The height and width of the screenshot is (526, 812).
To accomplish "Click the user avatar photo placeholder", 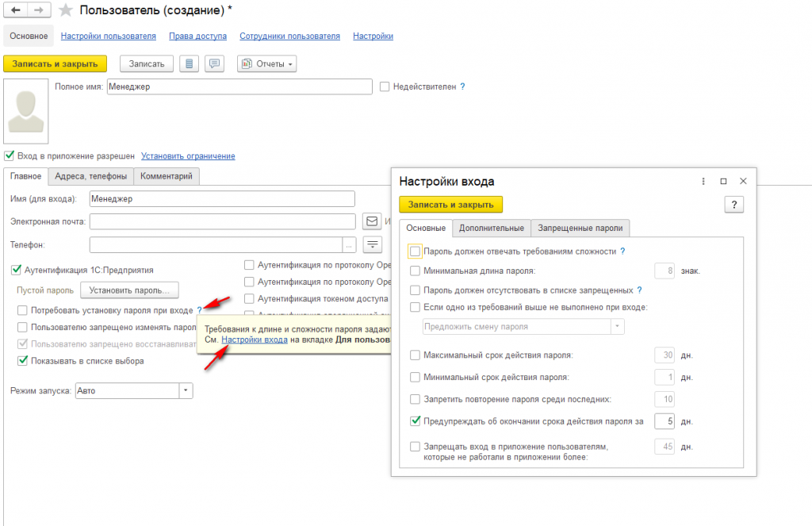I will (x=26, y=111).
